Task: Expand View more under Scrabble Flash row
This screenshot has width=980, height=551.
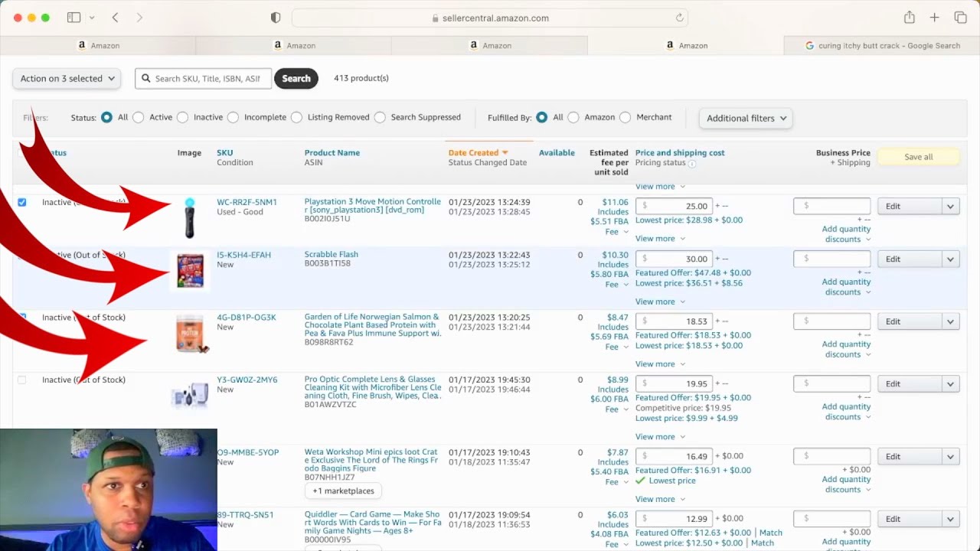Action: click(x=660, y=302)
